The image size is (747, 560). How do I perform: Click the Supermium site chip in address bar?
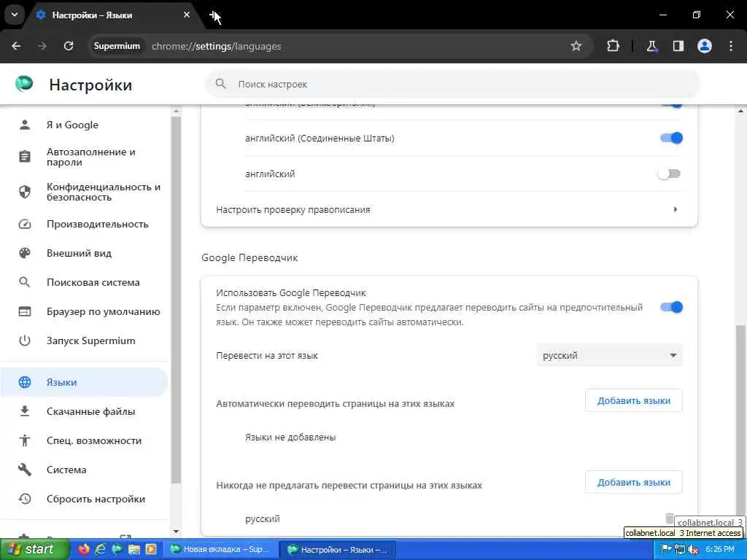point(117,46)
